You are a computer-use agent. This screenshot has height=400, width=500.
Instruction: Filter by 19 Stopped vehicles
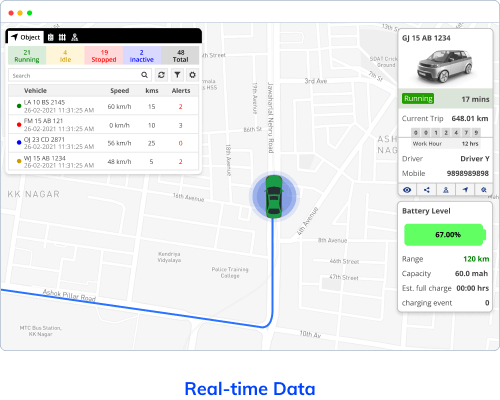coord(104,56)
